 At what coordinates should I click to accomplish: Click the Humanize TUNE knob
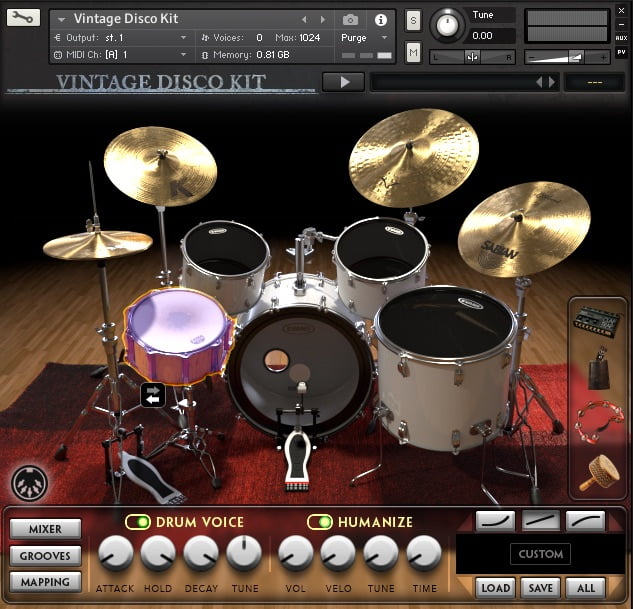click(381, 553)
